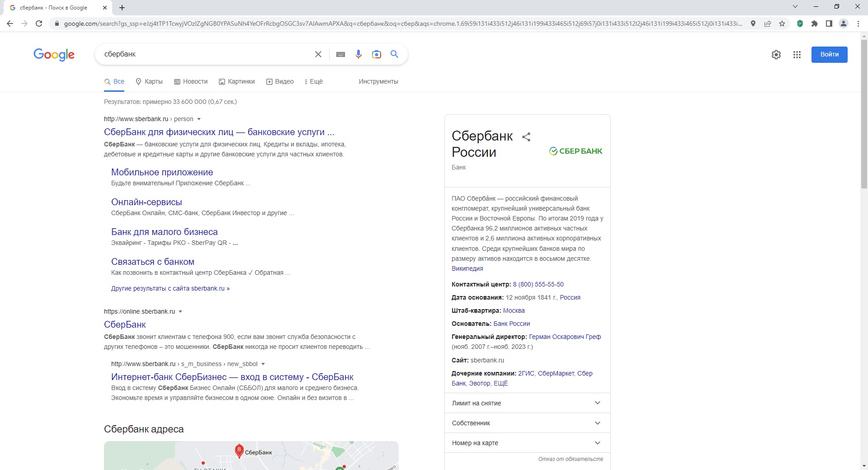Open the Москва headquarters link

[514, 310]
